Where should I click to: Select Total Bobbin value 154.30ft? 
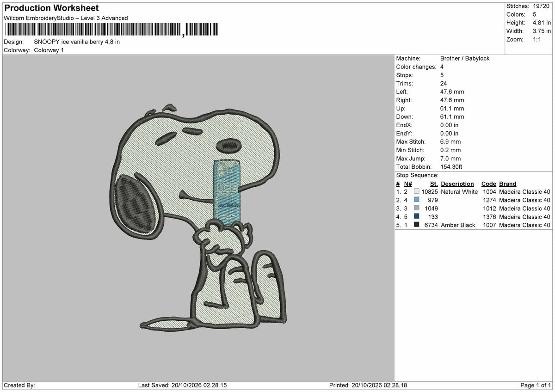pyautogui.click(x=451, y=166)
